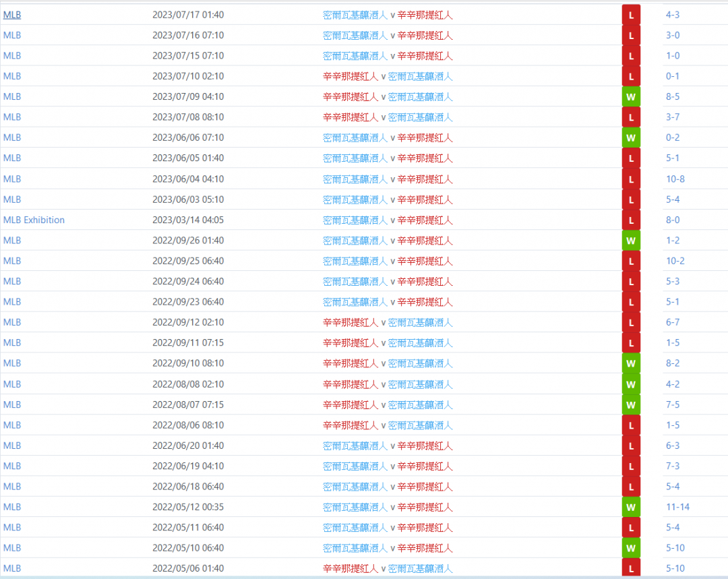Viewport: 728px width, 579px height.
Task: Open the 6-7 score for 2022/09/12
Action: [673, 322]
